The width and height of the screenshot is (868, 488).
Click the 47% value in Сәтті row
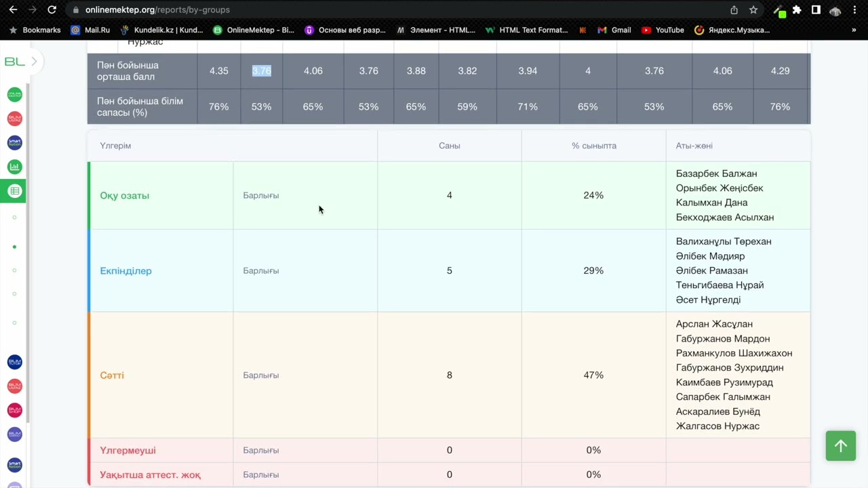tap(593, 375)
